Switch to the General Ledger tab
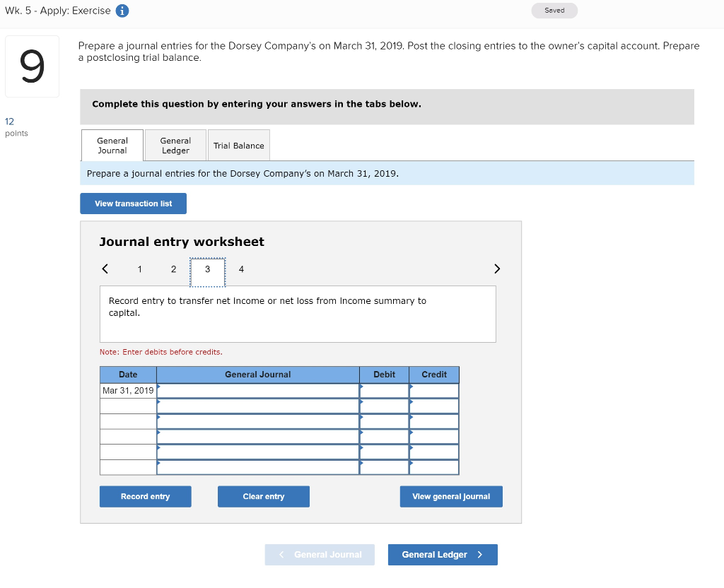This screenshot has height=588, width=724. (x=175, y=145)
